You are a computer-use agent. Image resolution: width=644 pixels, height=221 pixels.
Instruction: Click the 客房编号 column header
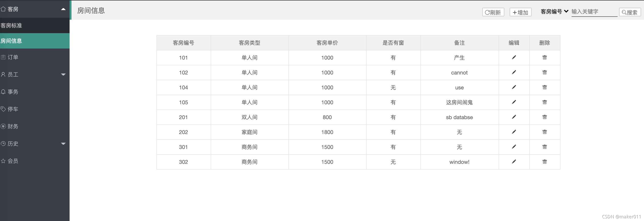[184, 43]
